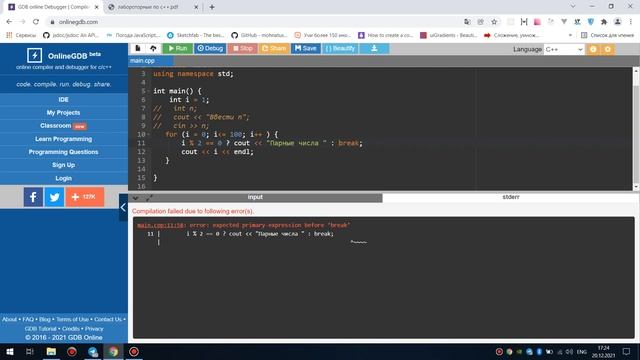The image size is (640, 360).
Task: Go to Learn Programming
Action: tap(63, 139)
